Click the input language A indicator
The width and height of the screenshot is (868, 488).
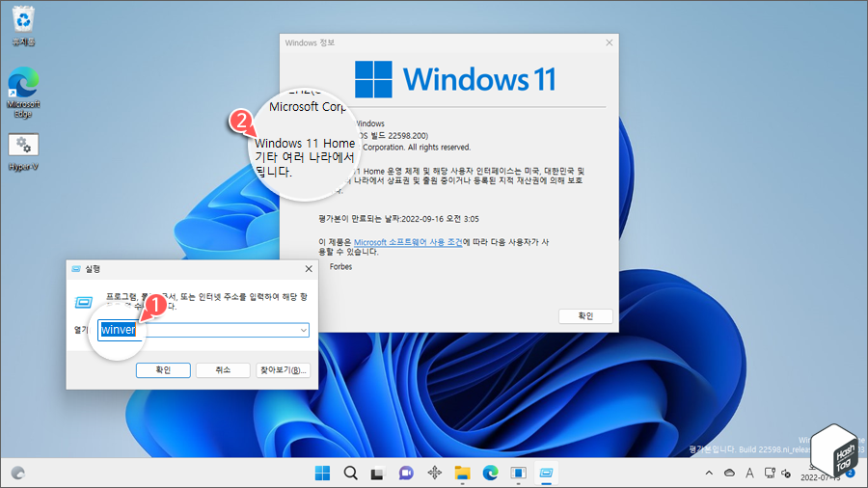(749, 474)
